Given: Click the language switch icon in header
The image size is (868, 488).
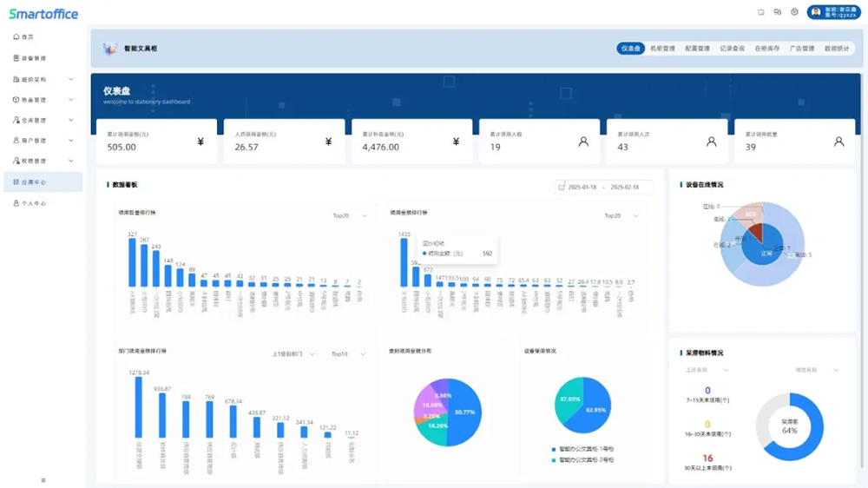Looking at the screenshot, I should click(x=778, y=12).
